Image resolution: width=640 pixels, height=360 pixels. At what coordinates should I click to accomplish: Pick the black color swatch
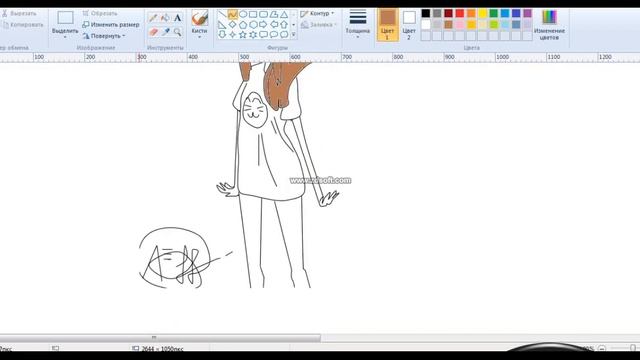pos(426,13)
